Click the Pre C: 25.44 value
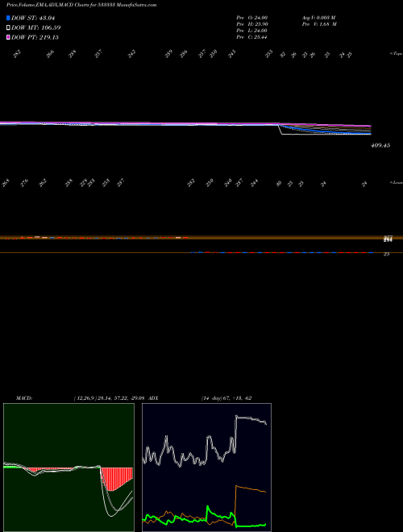This screenshot has width=403, height=532. point(252,37)
